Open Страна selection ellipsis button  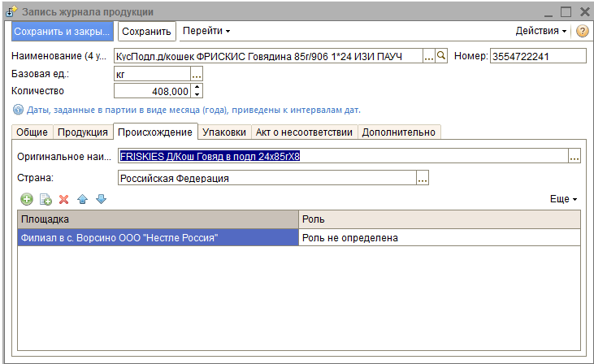tap(423, 178)
